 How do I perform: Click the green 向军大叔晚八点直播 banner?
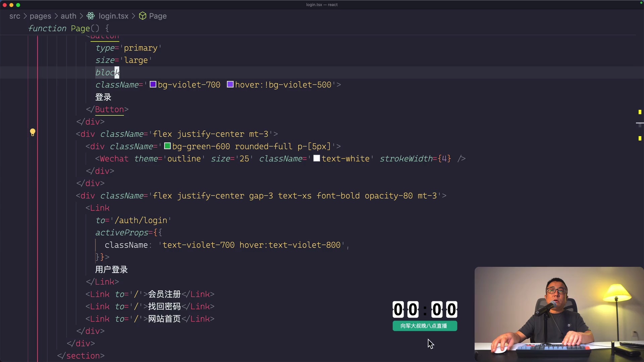click(425, 326)
